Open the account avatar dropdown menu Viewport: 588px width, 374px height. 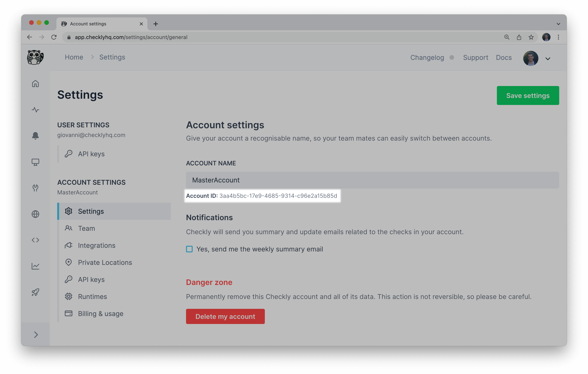pyautogui.click(x=531, y=58)
